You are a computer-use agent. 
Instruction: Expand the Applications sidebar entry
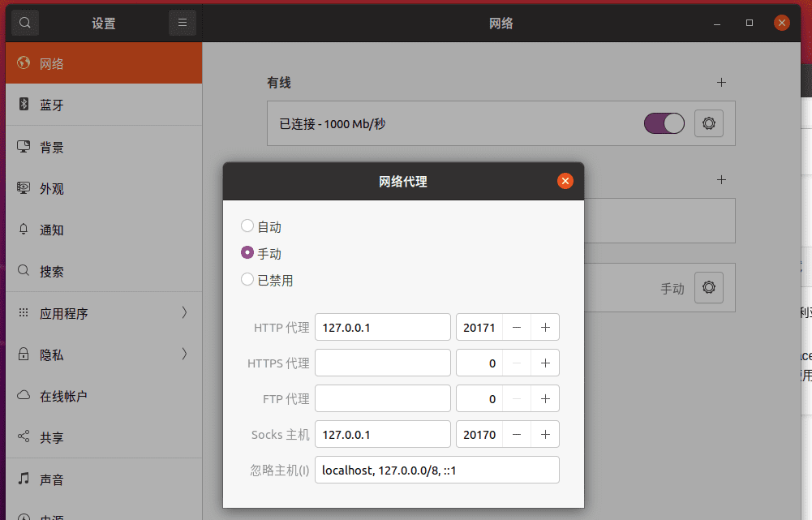101,313
